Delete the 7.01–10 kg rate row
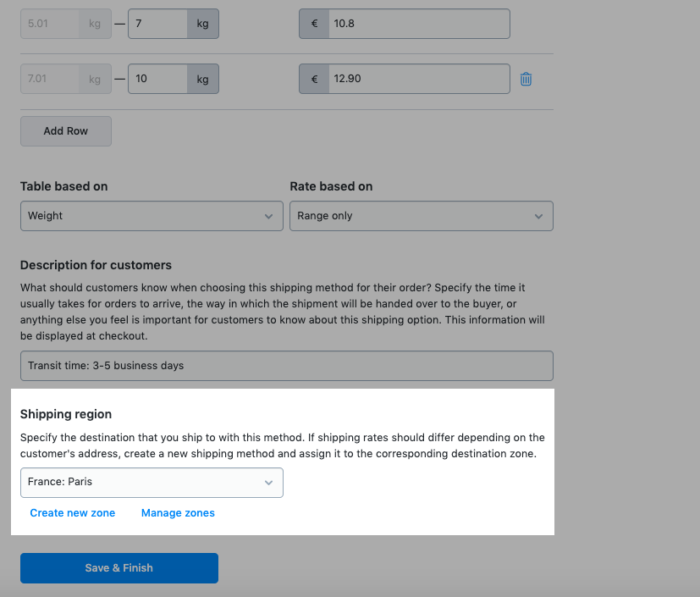 (526, 79)
